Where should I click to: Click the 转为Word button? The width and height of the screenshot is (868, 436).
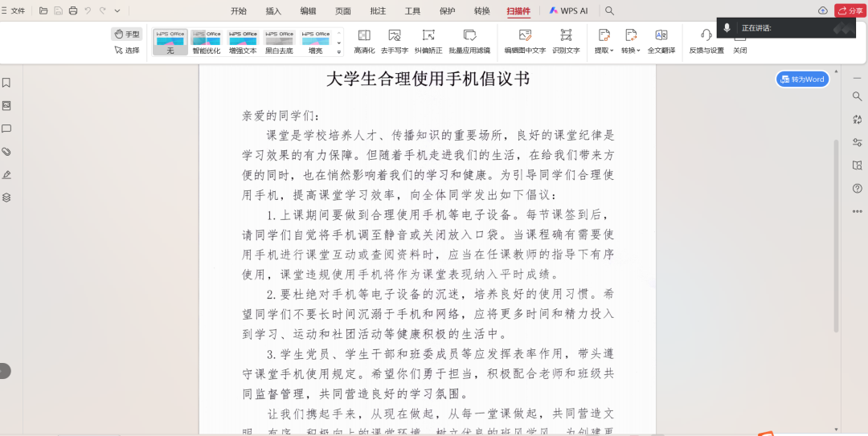tap(802, 79)
